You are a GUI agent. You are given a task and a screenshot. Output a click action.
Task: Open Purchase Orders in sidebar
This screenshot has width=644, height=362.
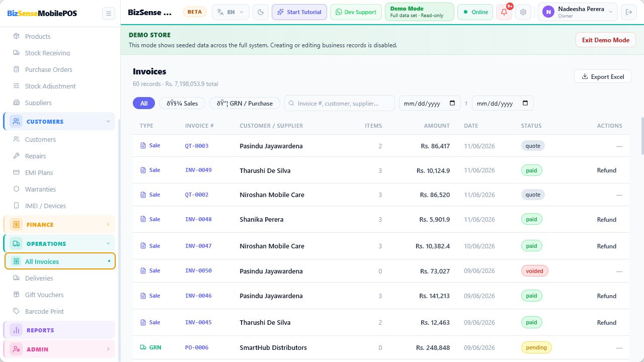tap(49, 69)
